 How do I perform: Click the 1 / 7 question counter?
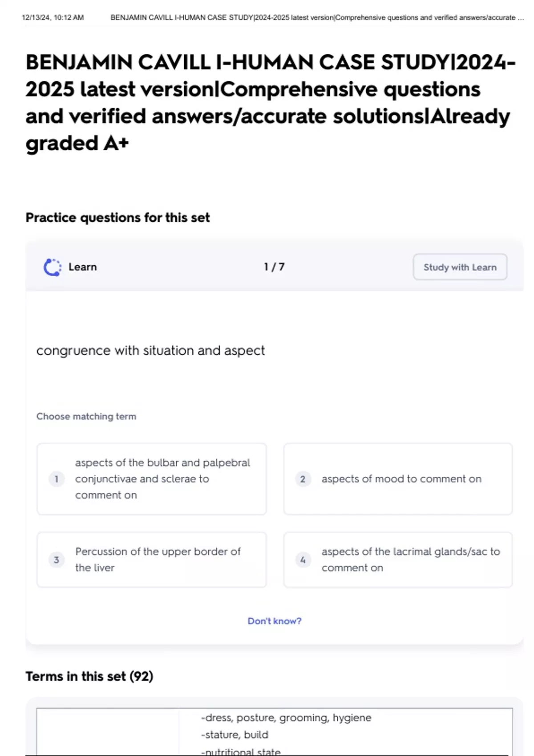pyautogui.click(x=274, y=267)
